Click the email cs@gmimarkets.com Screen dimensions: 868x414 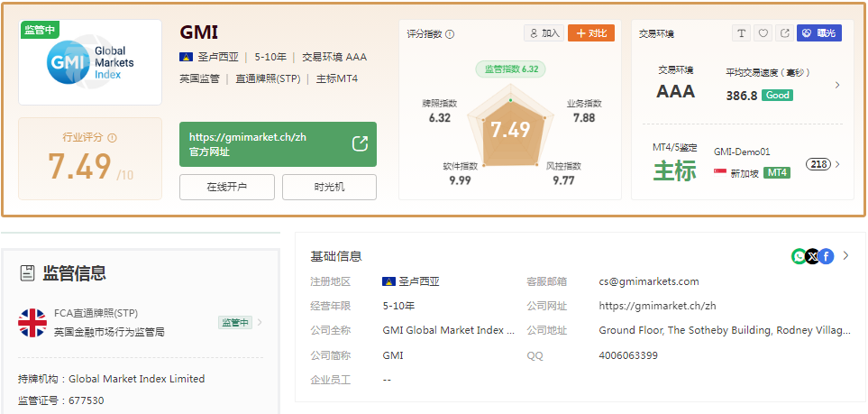tap(649, 281)
